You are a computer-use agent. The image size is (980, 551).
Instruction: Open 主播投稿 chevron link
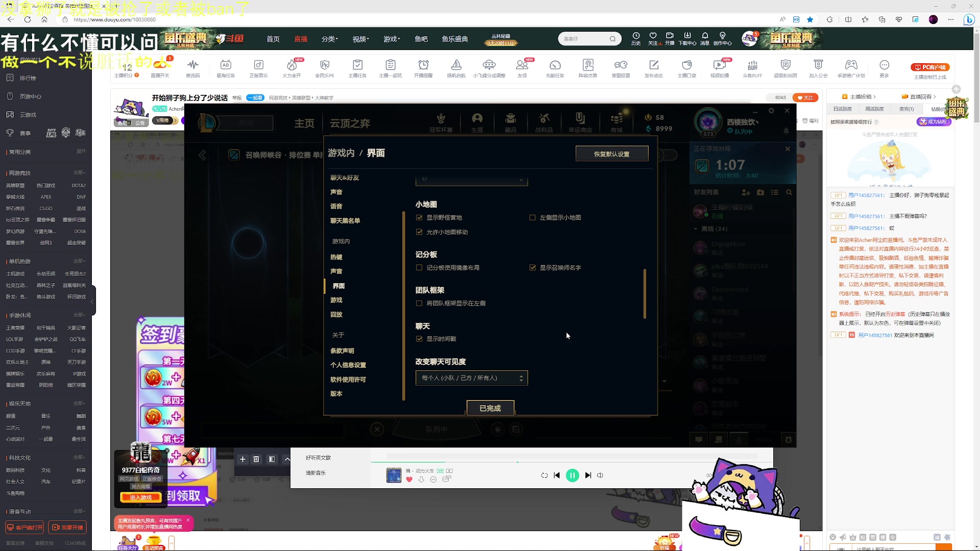pos(859,96)
